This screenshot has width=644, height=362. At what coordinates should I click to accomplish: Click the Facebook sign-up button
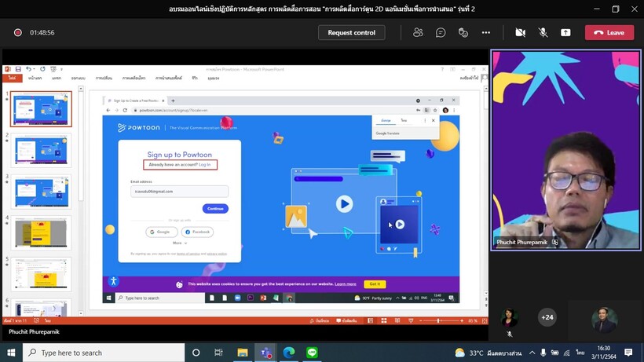click(198, 232)
